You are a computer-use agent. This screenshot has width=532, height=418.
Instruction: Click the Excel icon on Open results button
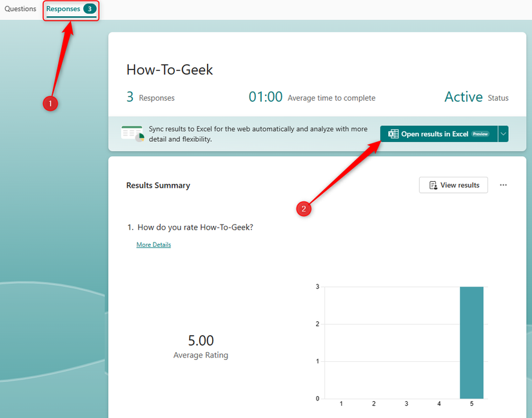coord(393,134)
